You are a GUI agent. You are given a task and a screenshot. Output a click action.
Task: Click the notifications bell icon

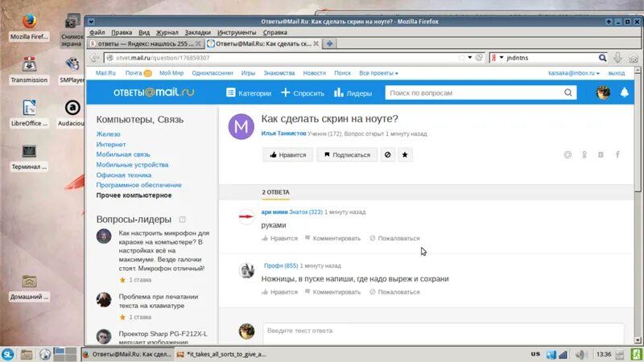[x=625, y=93]
